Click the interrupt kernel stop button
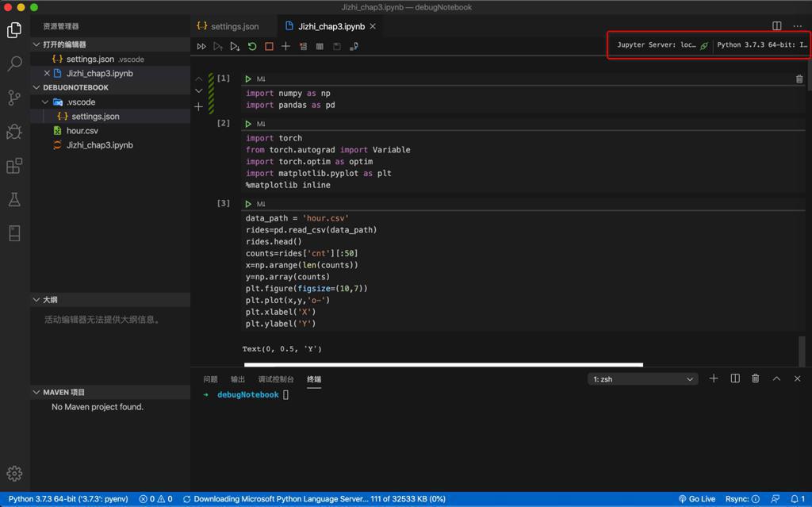The image size is (812, 507). (269, 47)
